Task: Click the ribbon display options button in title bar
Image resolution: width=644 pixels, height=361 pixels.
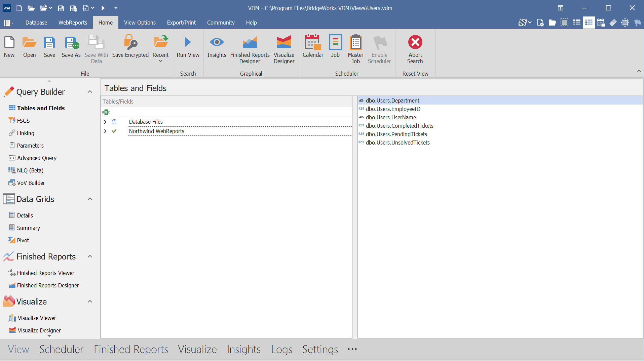Action: click(560, 8)
